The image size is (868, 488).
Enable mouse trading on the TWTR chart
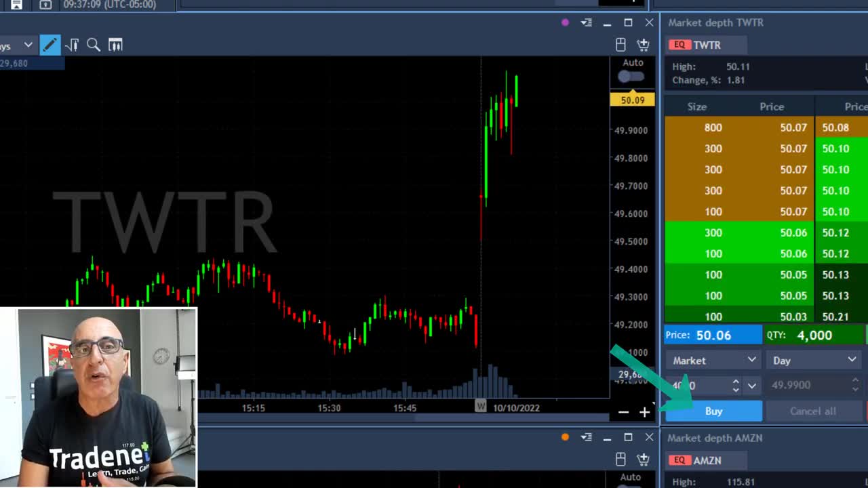pos(620,45)
